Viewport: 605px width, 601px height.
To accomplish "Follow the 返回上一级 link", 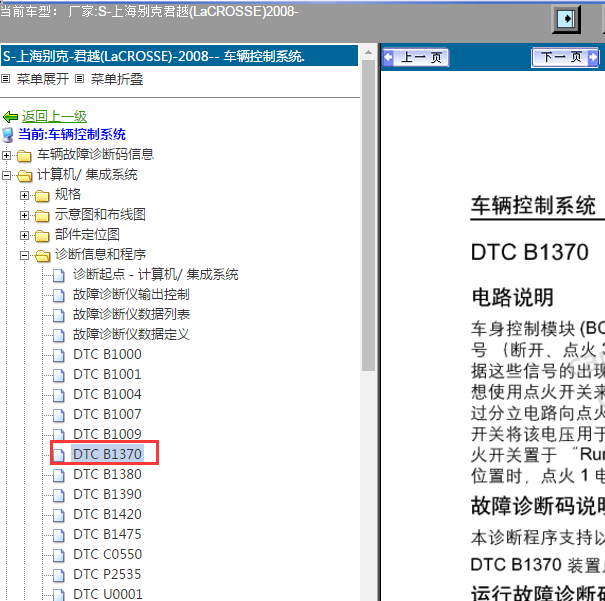I will click(54, 116).
